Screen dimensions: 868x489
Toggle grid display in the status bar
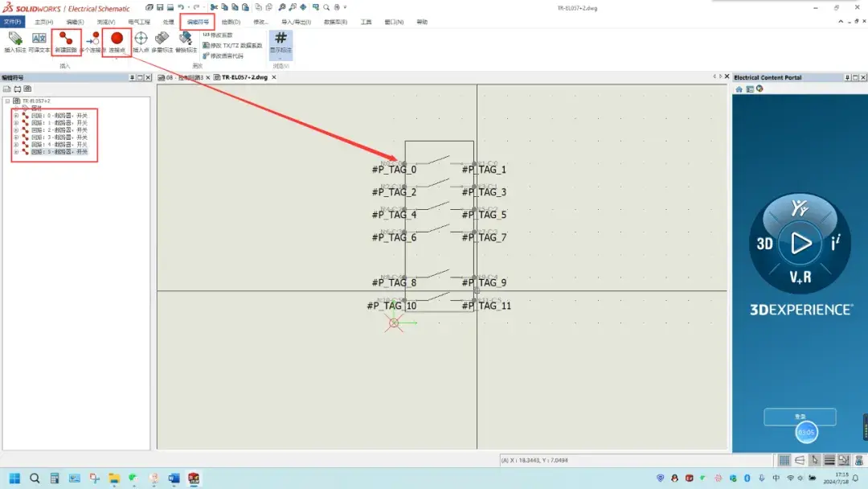(785, 460)
